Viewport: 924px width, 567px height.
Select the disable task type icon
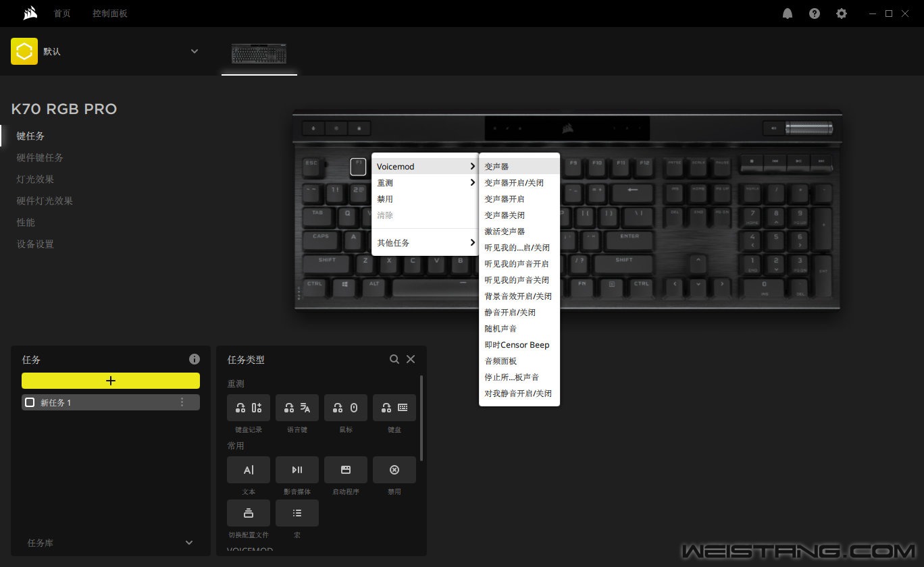tap(394, 470)
